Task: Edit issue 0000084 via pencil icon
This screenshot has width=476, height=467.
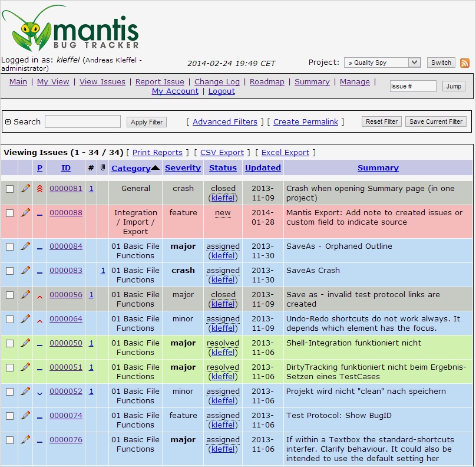Action: tap(25, 246)
